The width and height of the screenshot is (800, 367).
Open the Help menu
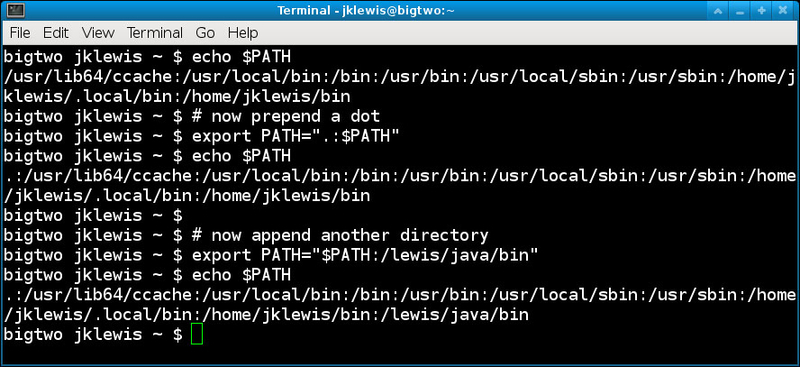point(243,33)
